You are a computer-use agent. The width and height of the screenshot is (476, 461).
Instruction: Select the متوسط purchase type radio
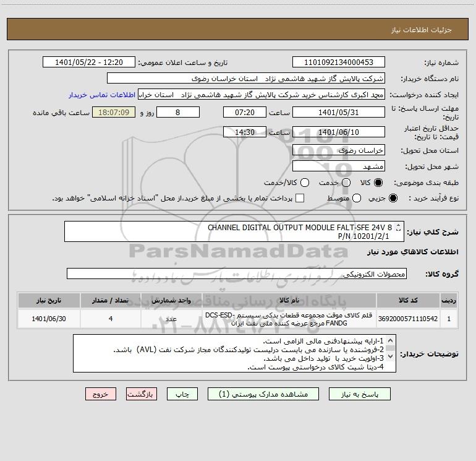357,199
